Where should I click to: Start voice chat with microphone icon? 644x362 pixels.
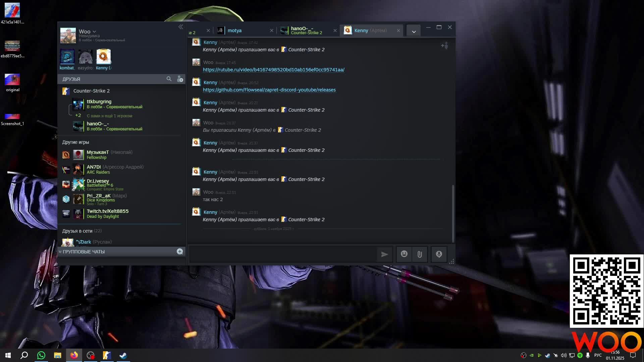439,254
